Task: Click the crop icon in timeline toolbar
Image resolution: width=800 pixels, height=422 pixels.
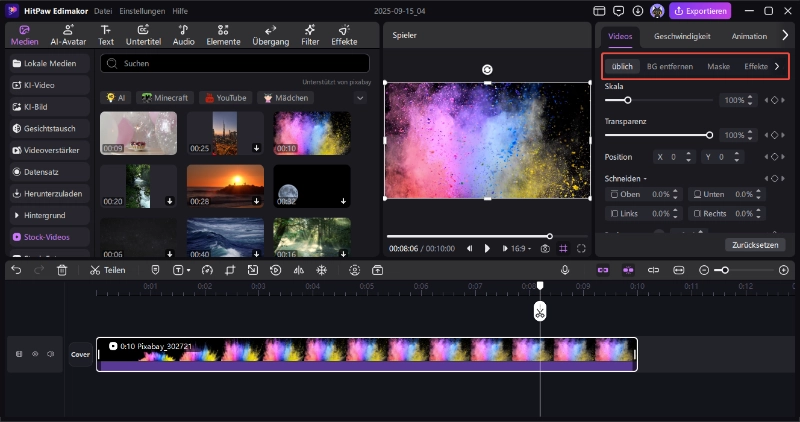Action: click(230, 270)
